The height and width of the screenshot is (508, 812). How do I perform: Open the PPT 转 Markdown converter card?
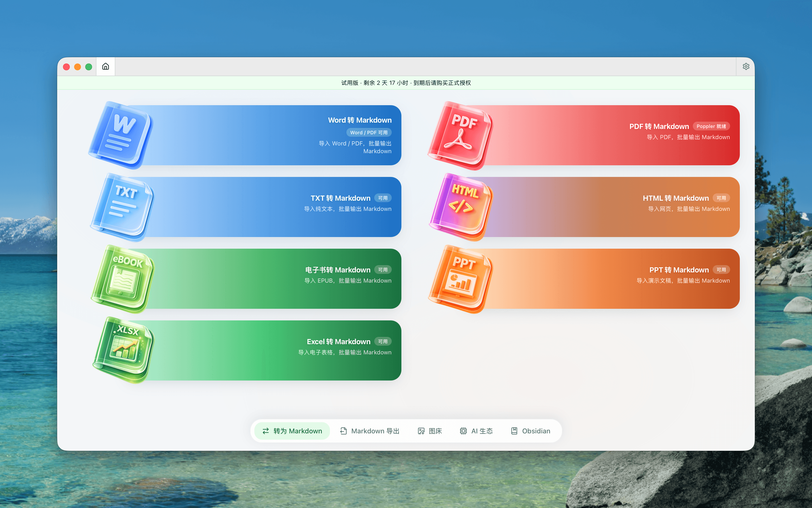pos(601,278)
